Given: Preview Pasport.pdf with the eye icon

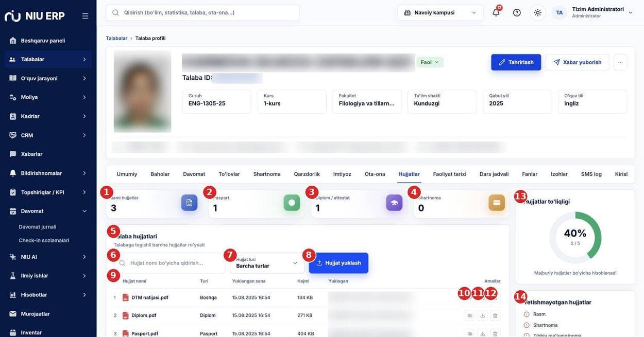Looking at the screenshot, I should coord(470,333).
